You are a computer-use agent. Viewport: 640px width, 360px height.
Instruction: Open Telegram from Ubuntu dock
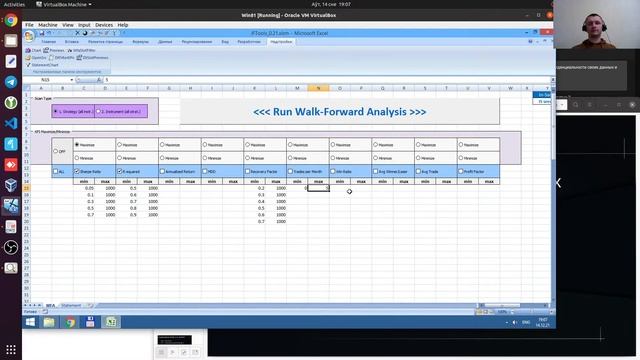coord(11,82)
